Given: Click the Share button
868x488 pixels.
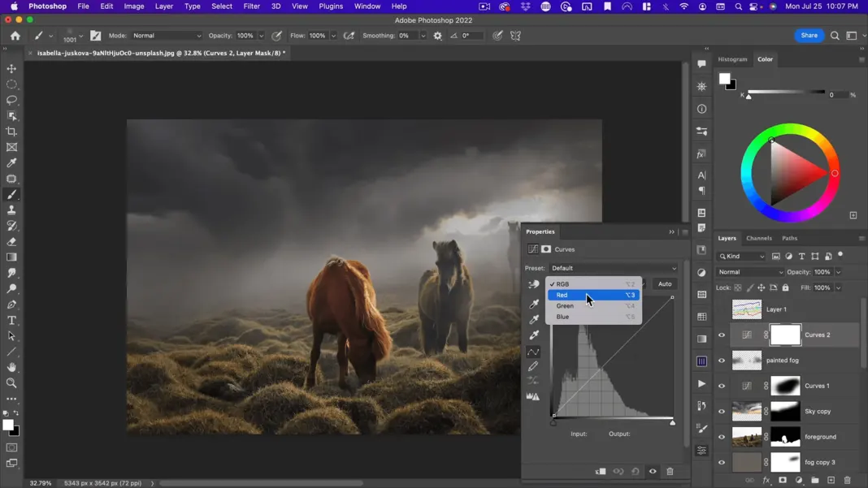Looking at the screenshot, I should click(x=809, y=36).
